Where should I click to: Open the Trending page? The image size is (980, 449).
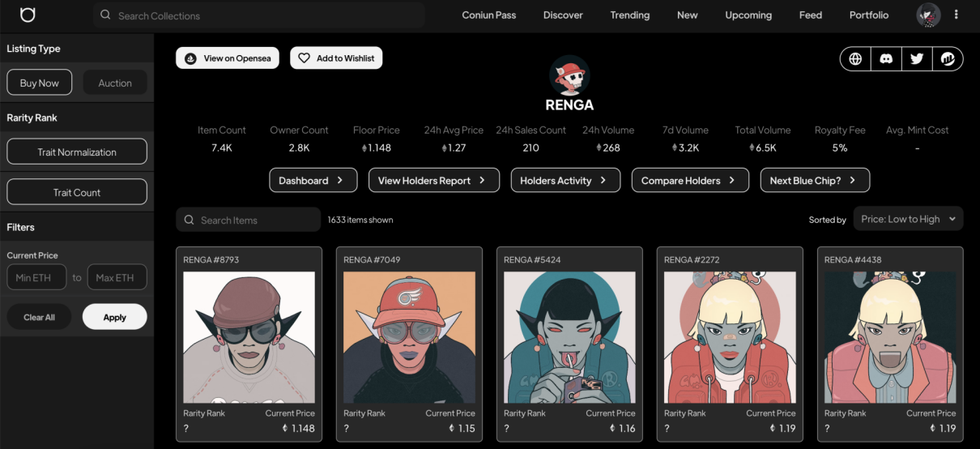point(630,15)
